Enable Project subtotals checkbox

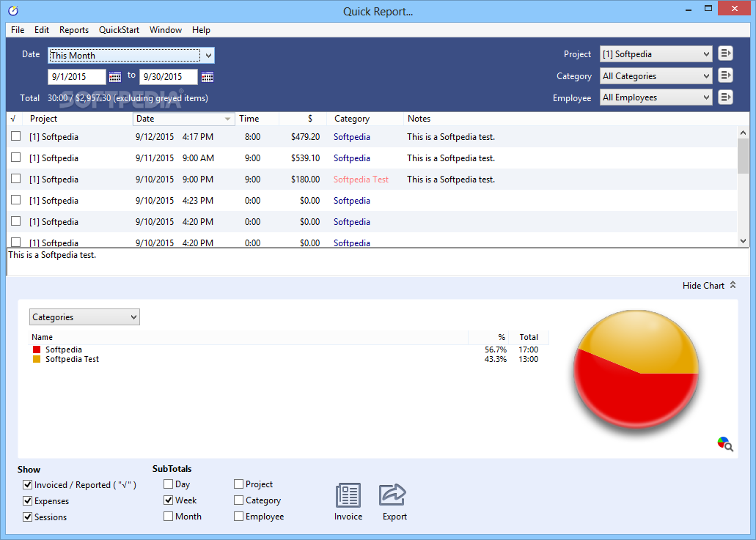click(238, 484)
